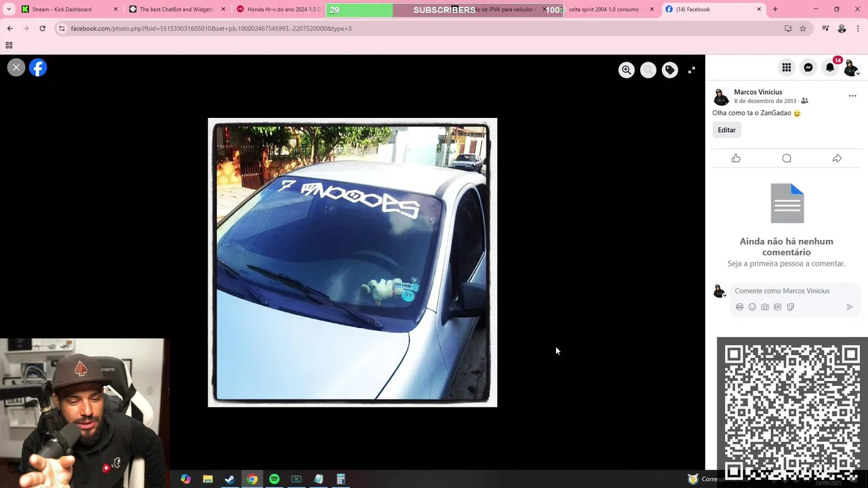Image resolution: width=868 pixels, height=488 pixels.
Task: Click the Editar button
Action: [726, 130]
